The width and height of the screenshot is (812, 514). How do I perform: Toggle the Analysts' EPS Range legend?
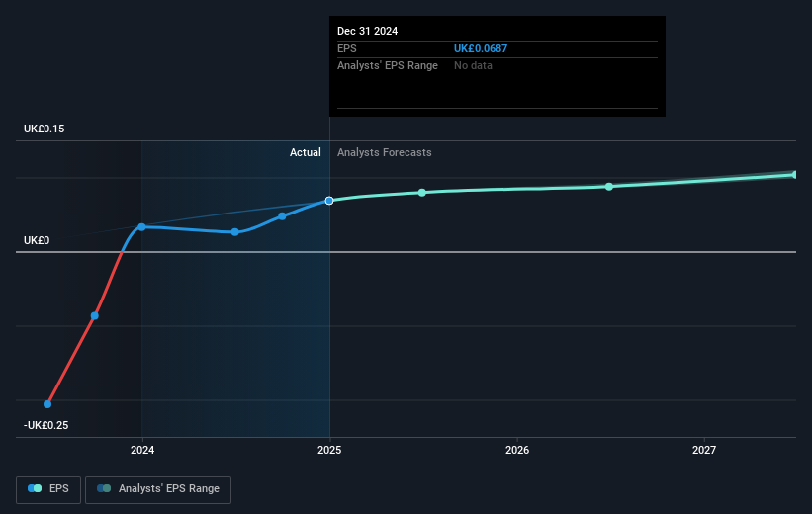(x=158, y=489)
